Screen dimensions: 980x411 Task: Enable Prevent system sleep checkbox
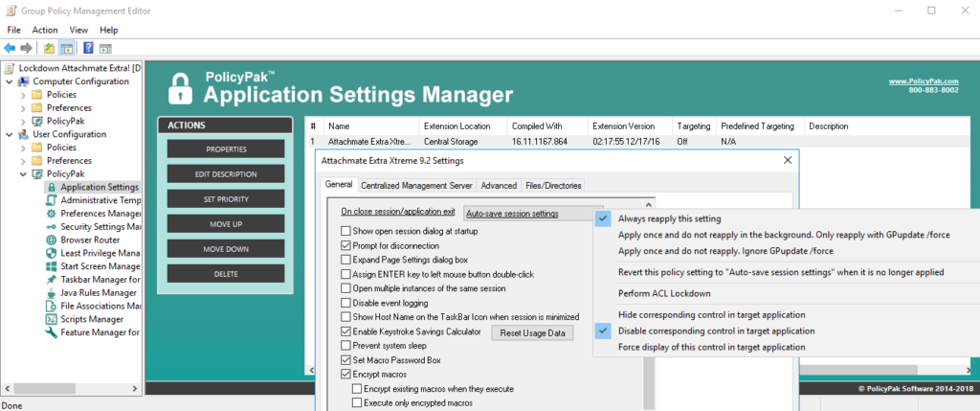click(345, 345)
